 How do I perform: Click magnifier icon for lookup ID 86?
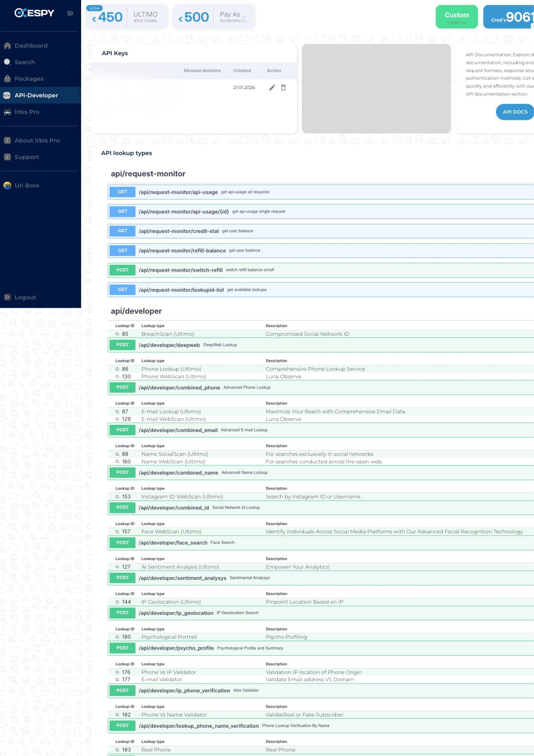117,369
